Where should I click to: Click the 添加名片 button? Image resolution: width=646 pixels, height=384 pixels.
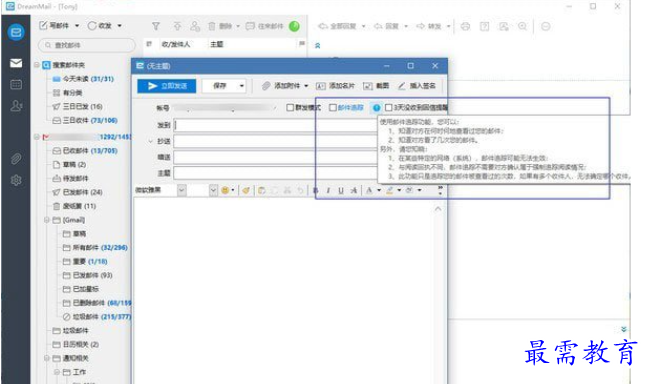pos(335,86)
